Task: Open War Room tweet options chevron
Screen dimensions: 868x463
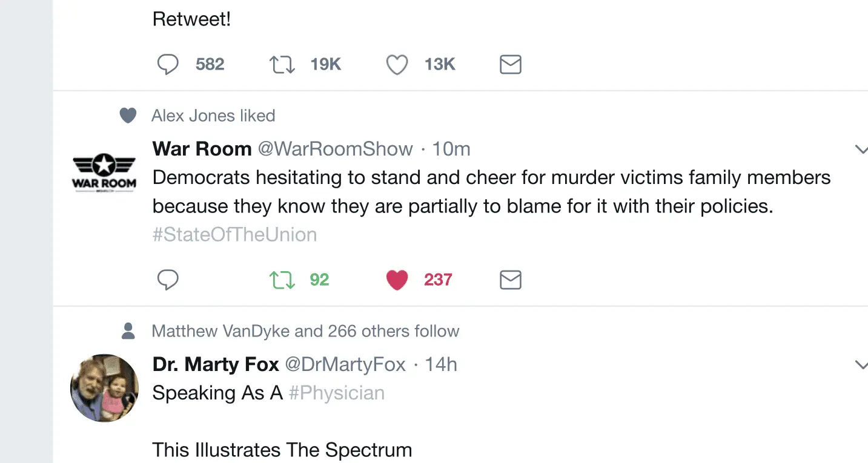Action: pyautogui.click(x=860, y=149)
